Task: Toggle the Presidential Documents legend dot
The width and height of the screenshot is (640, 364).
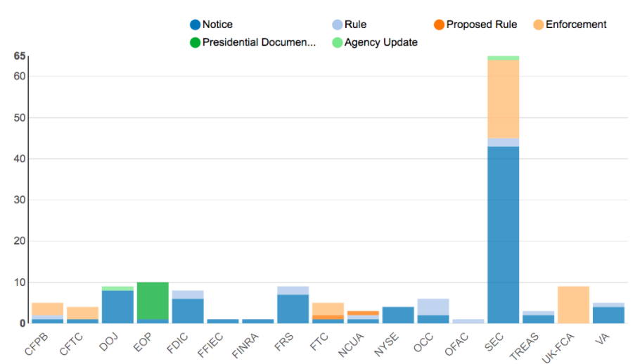Action: (195, 42)
